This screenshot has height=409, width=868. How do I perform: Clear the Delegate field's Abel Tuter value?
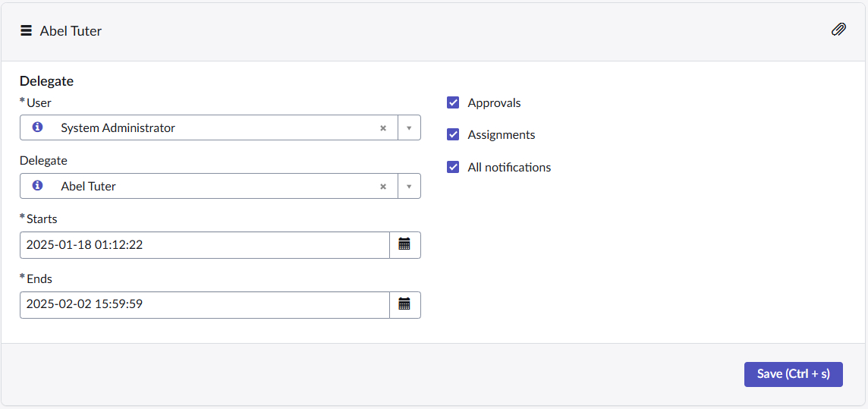pyautogui.click(x=383, y=187)
